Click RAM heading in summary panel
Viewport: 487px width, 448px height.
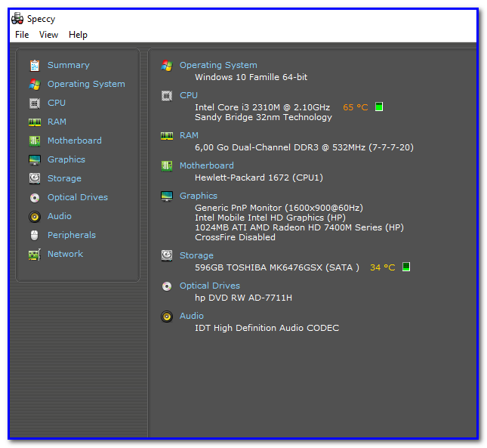point(189,135)
